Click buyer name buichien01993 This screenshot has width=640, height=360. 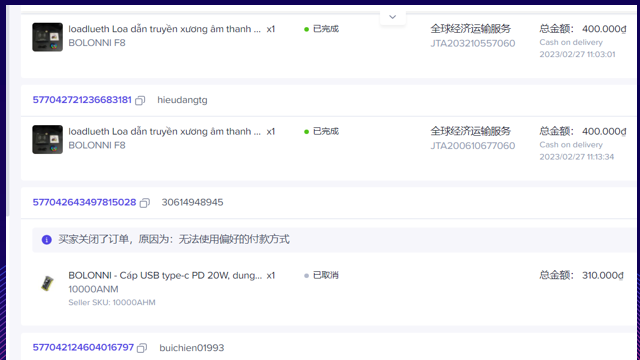(x=192, y=348)
